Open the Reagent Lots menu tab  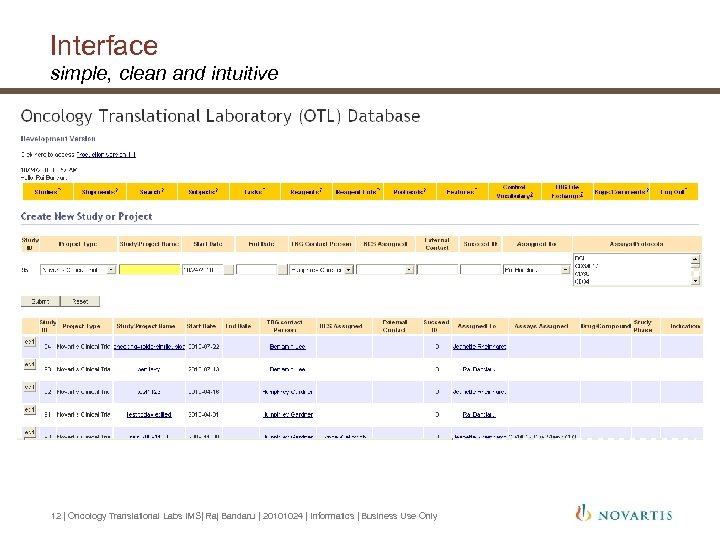tap(358, 191)
